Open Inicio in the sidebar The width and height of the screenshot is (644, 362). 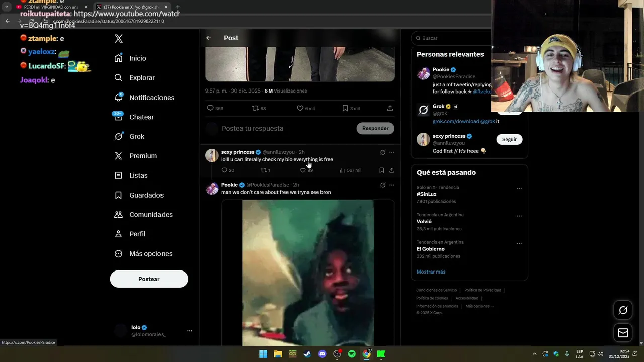(x=130, y=58)
